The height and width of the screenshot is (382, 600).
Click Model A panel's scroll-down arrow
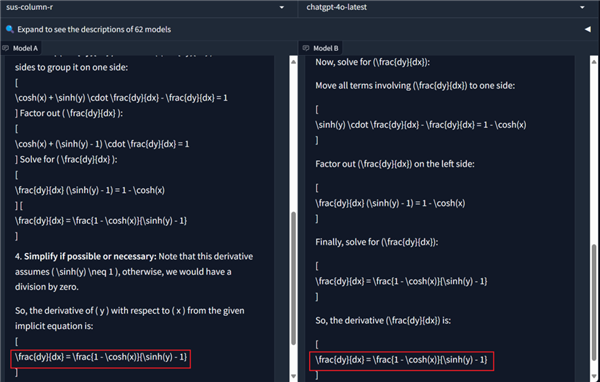(293, 376)
